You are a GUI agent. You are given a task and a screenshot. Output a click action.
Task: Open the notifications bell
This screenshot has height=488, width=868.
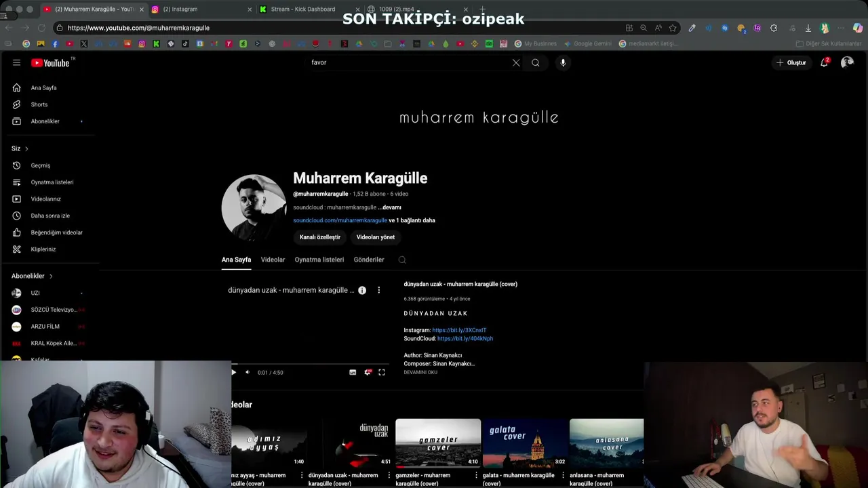pos(824,62)
